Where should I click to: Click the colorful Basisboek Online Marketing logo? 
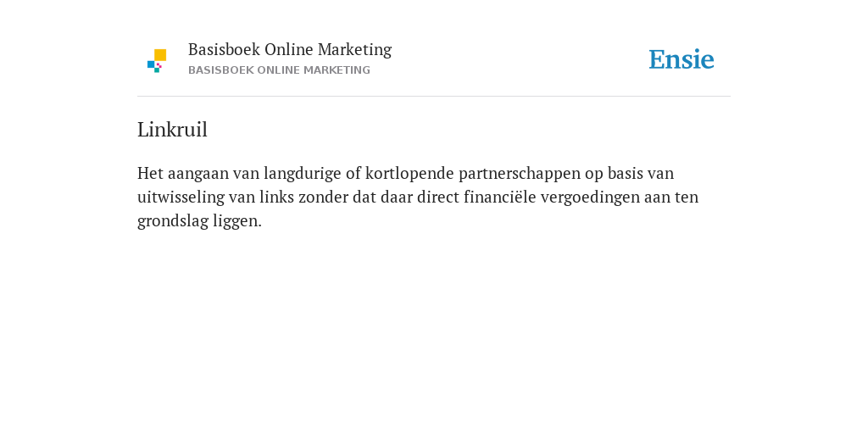pyautogui.click(x=157, y=60)
